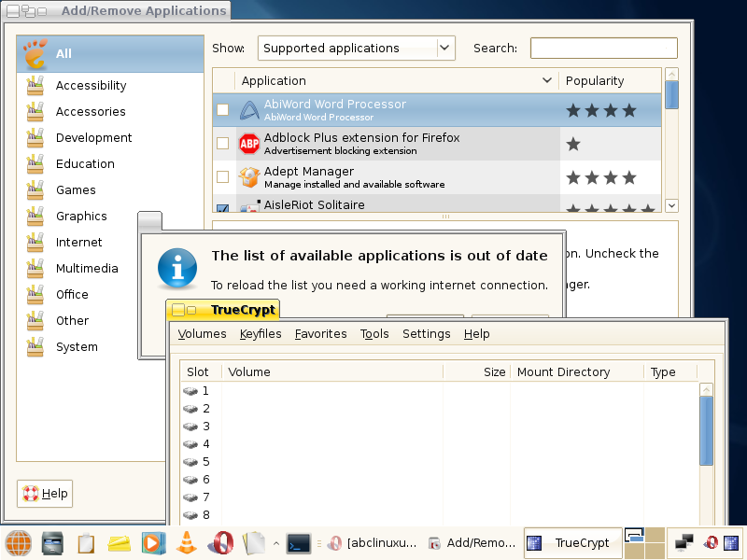Select slot 6 in TrueCrypt list
This screenshot has height=560, width=747.
point(439,480)
